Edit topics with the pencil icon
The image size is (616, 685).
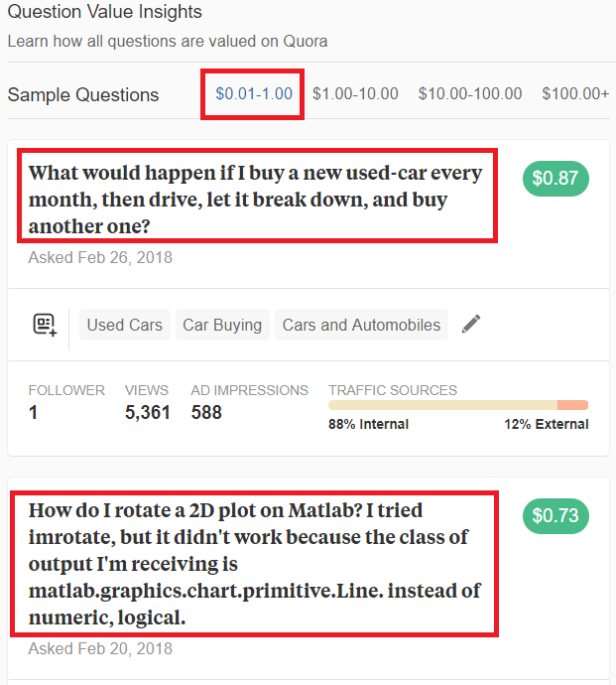click(x=471, y=325)
